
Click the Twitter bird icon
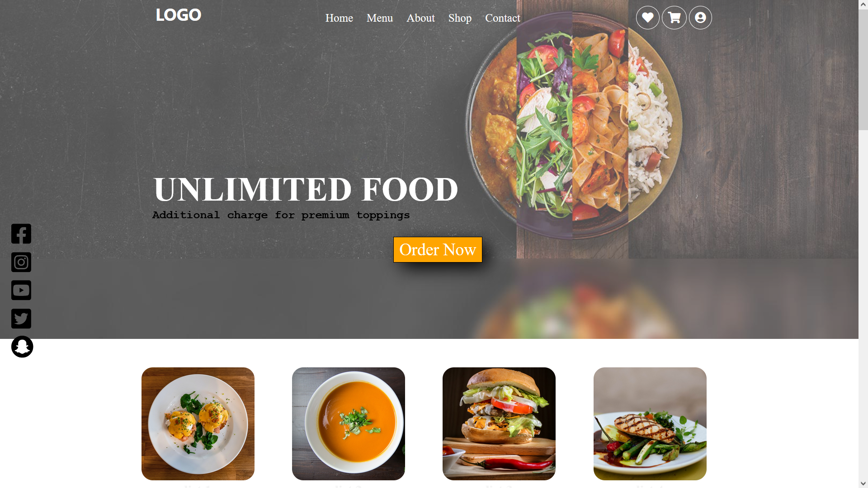pyautogui.click(x=21, y=319)
